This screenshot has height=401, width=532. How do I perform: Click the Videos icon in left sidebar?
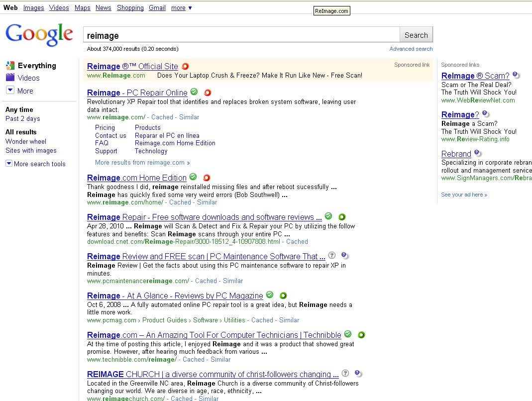10,77
